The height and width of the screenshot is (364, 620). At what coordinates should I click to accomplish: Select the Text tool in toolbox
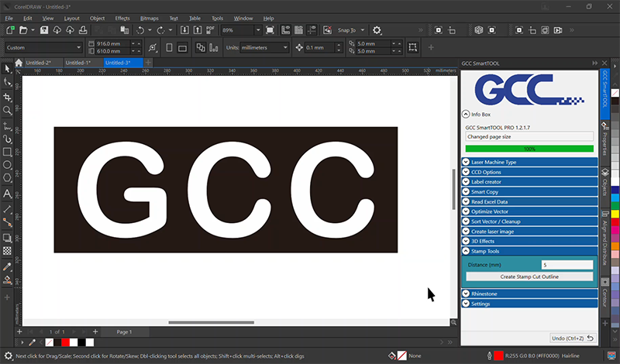(7, 193)
